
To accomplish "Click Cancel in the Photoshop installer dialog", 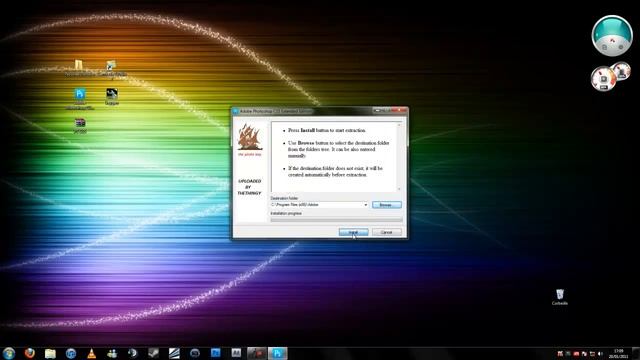I will pos(387,232).
